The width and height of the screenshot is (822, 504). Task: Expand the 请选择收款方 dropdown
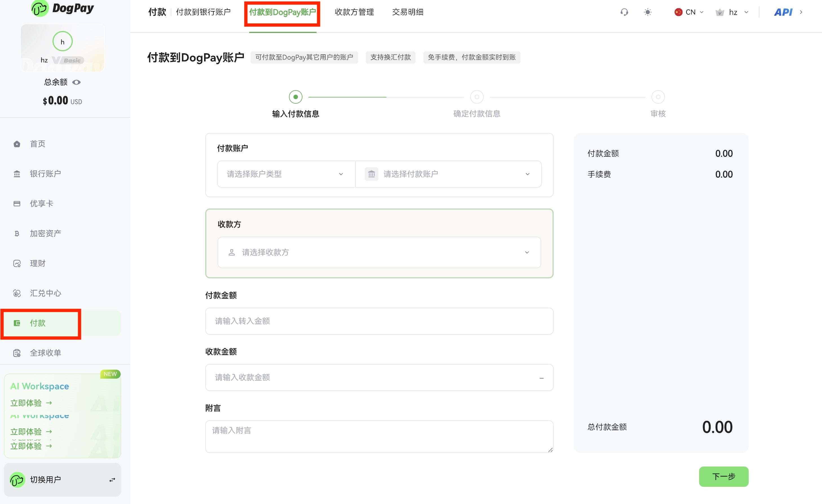379,252
